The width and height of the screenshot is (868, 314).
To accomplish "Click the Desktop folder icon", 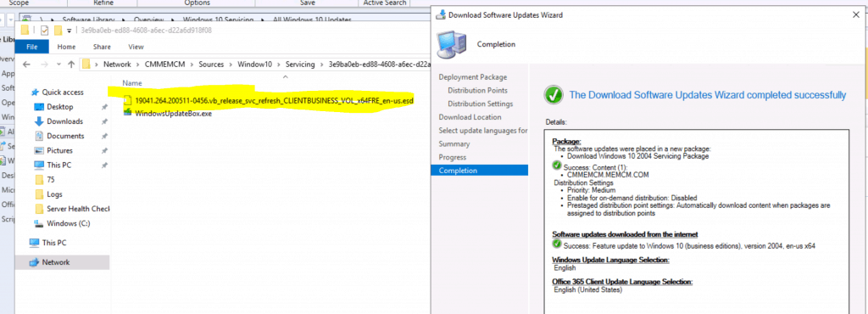I will 39,107.
